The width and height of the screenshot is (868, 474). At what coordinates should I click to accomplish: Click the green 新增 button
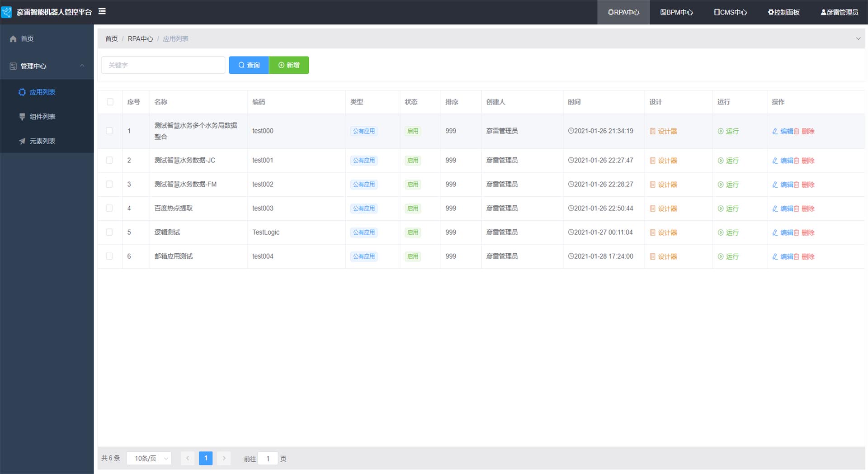289,65
